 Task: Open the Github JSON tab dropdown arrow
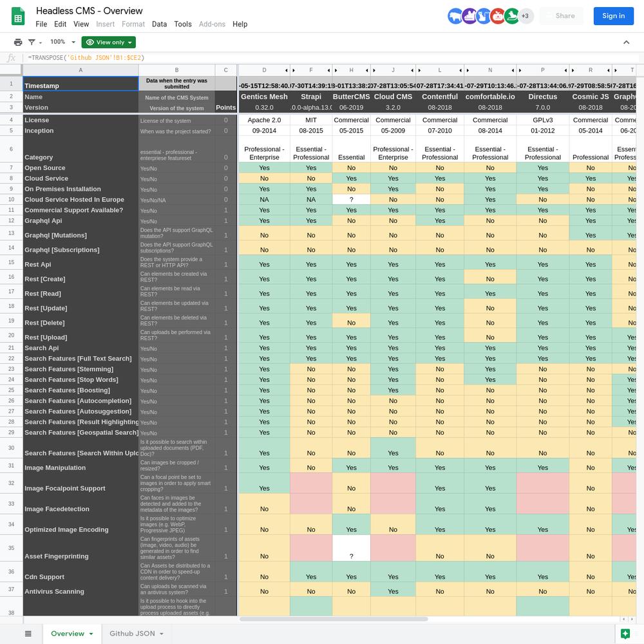[162, 634]
